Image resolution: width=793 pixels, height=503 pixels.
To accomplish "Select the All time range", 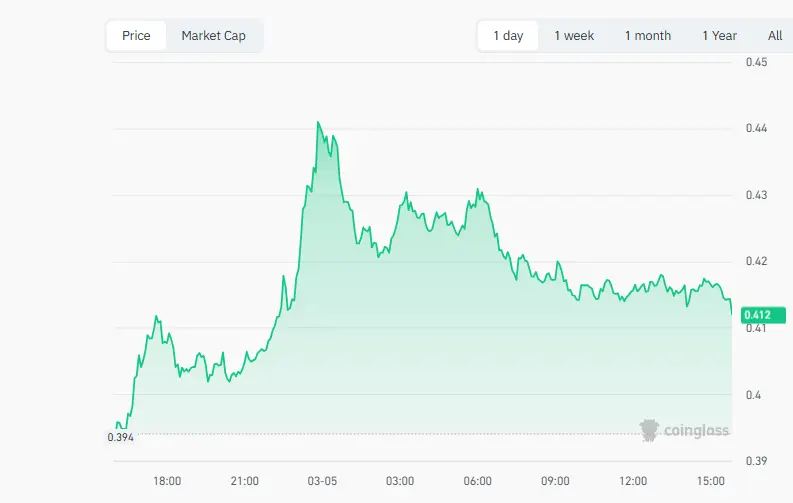I will (775, 36).
